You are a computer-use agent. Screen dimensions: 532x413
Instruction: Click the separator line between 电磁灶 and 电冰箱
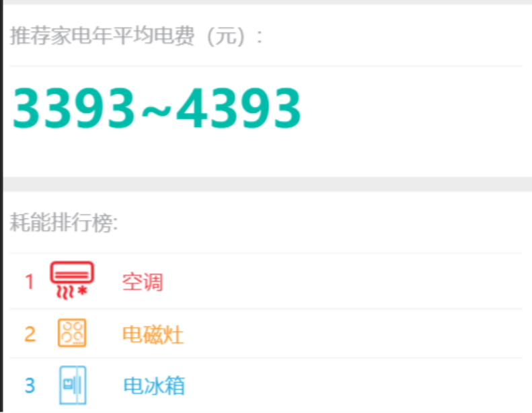point(266,358)
